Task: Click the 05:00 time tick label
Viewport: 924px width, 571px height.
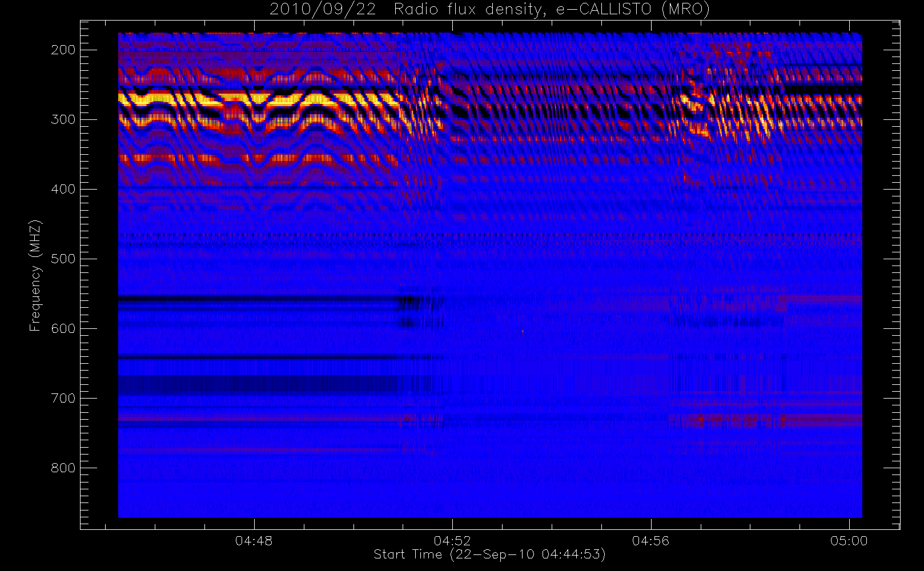Action: tap(849, 541)
